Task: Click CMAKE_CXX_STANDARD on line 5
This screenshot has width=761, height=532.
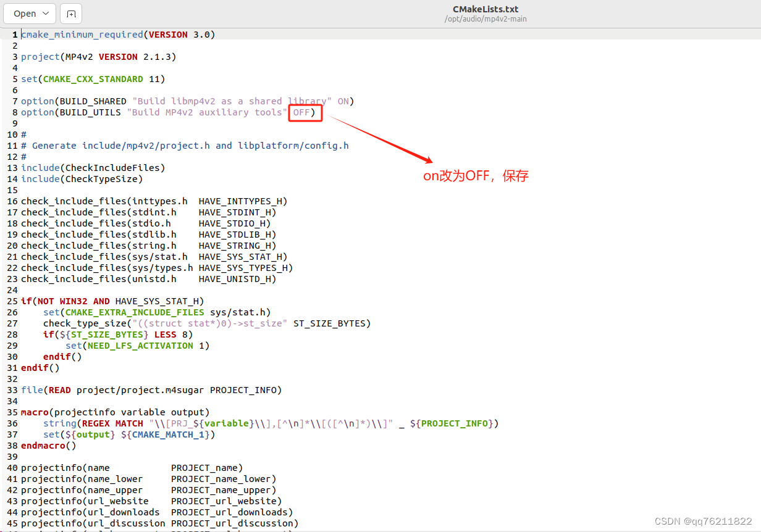Action: coord(93,79)
